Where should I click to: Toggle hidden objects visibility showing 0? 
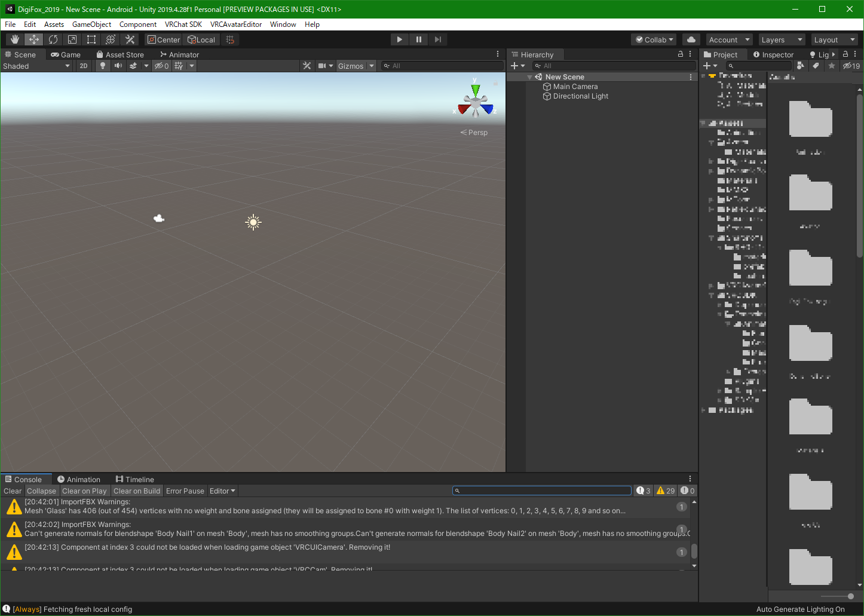[x=162, y=66]
